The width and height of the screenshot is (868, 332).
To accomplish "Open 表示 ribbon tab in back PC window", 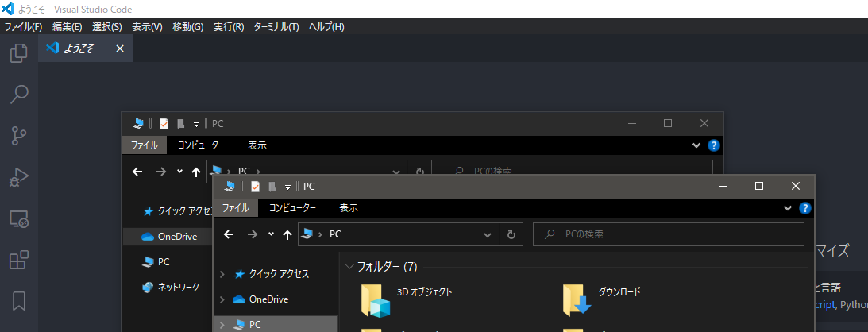I will [257, 145].
